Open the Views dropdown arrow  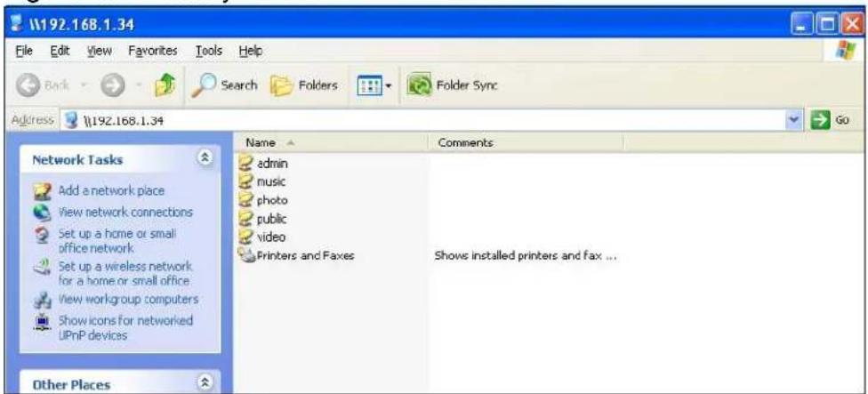pos(389,86)
